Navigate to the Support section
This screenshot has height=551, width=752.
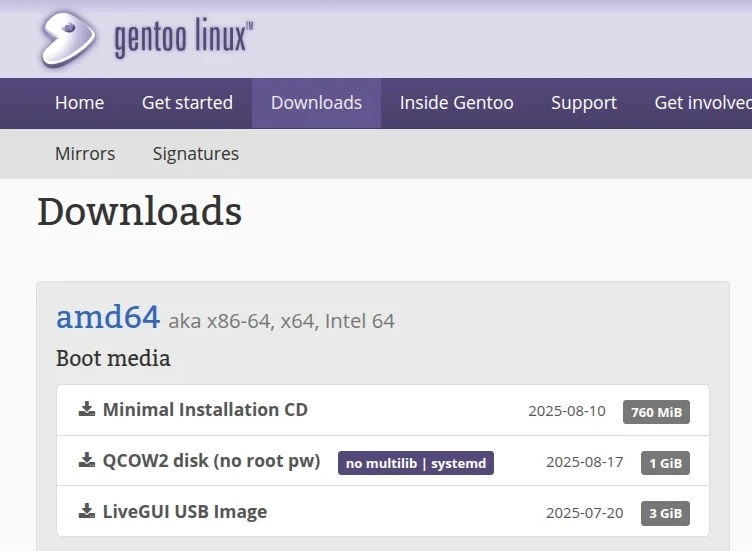[x=584, y=103]
